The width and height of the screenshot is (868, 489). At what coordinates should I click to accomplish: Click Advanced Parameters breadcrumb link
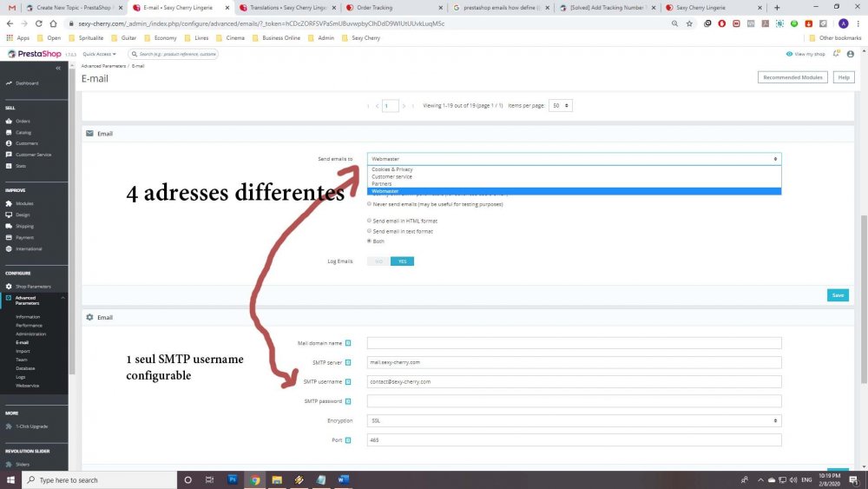(x=103, y=66)
